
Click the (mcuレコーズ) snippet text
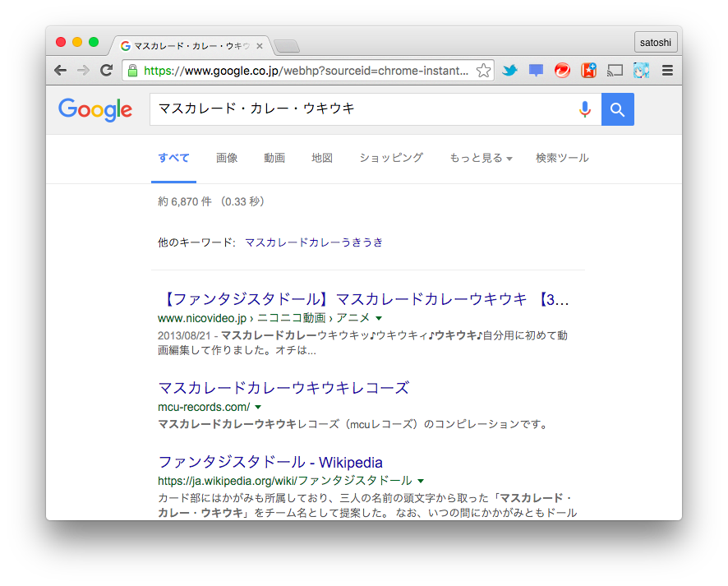380,424
